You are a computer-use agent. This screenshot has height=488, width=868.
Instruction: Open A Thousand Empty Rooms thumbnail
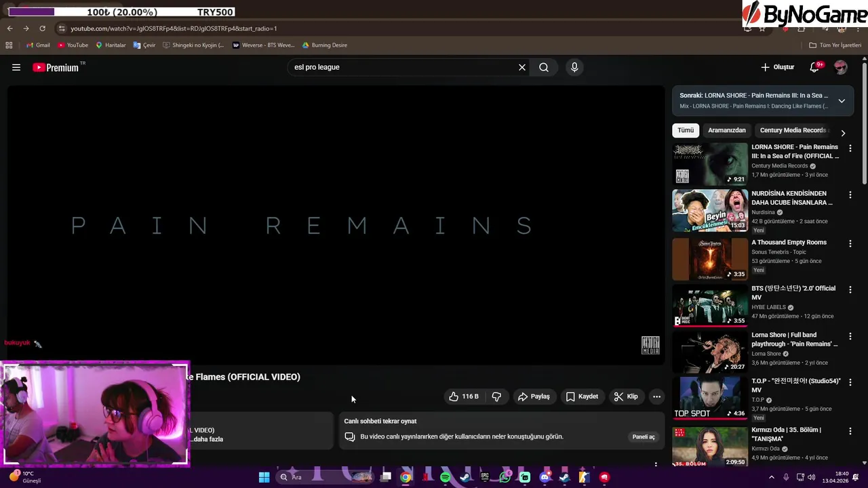pyautogui.click(x=710, y=259)
